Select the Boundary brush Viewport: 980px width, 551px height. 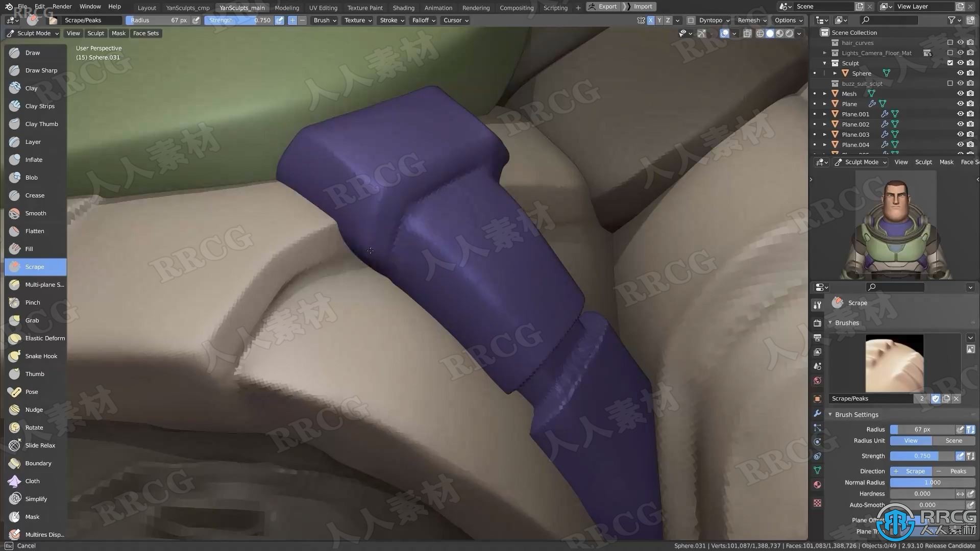[35, 463]
